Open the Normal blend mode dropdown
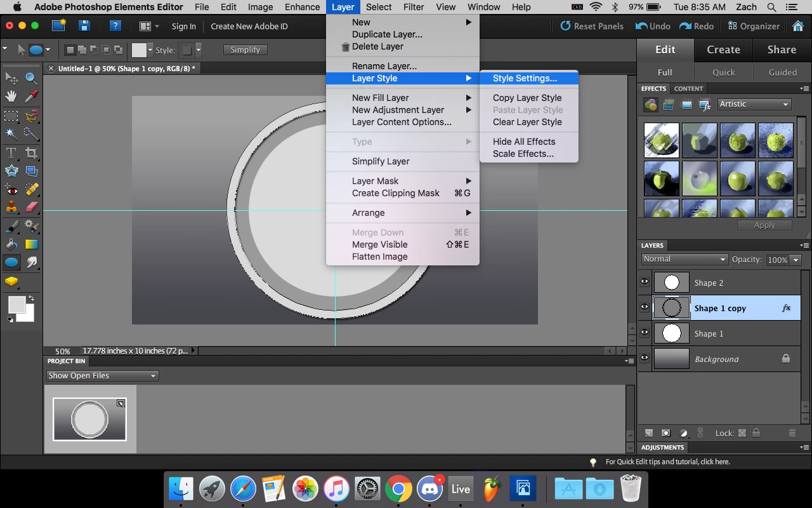Image resolution: width=812 pixels, height=508 pixels. 684,259
